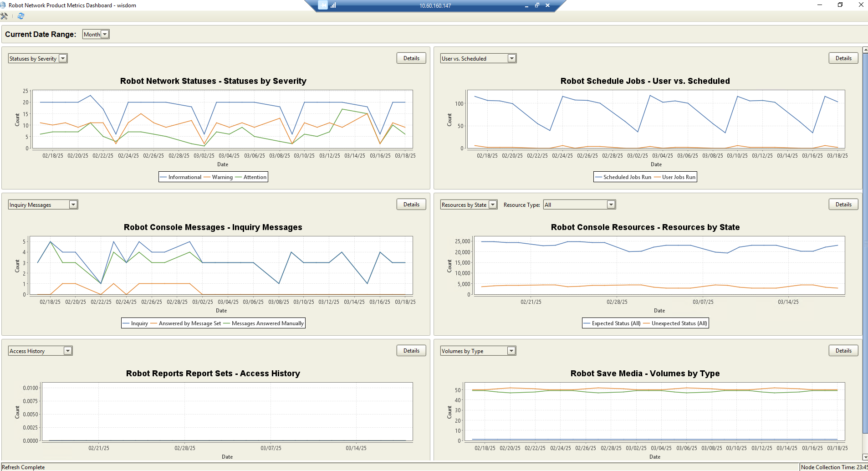Click the vertical scrollbar thumb
Image resolution: width=868 pixels, height=471 pixels.
[865, 243]
